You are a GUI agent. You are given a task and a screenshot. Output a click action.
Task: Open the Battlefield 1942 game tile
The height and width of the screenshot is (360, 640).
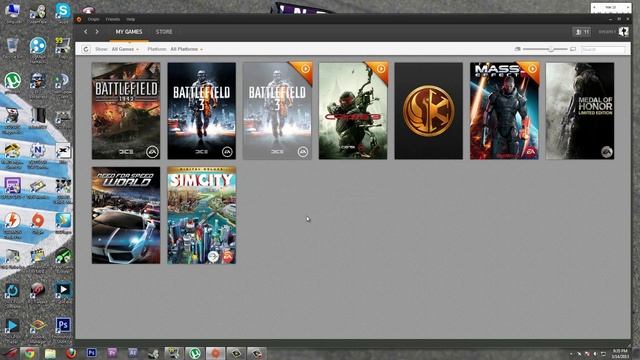pos(126,111)
